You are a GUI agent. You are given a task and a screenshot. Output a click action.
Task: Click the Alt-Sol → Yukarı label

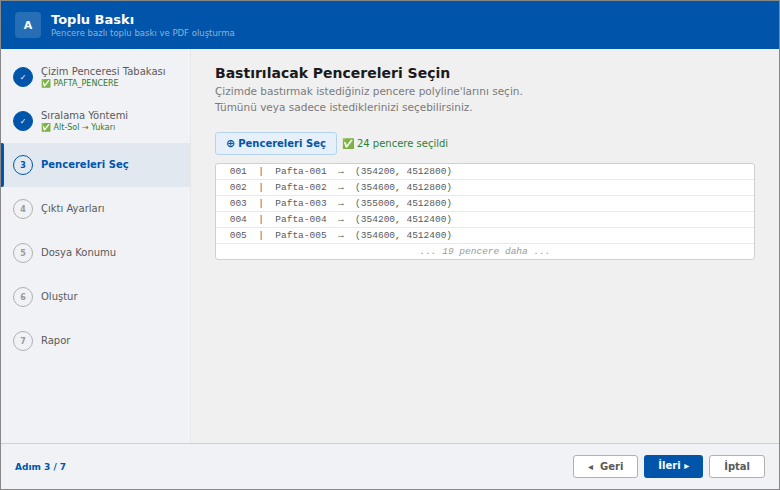84,127
